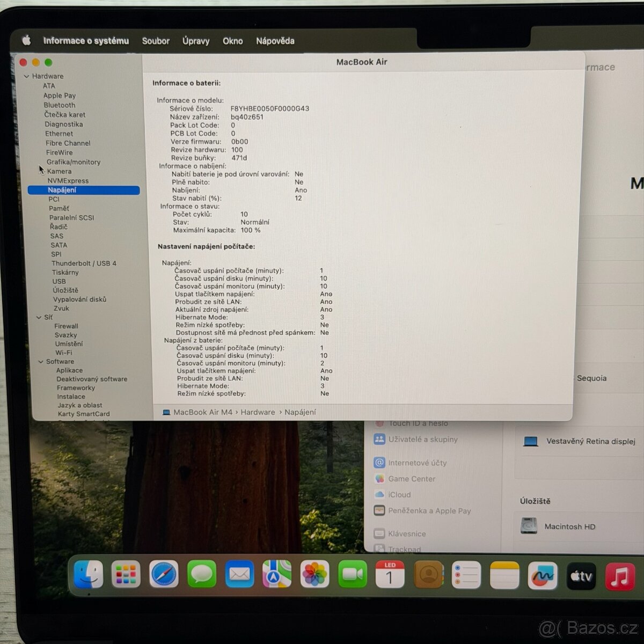Select Úložiště under Hardware in sidebar

pos(65,290)
